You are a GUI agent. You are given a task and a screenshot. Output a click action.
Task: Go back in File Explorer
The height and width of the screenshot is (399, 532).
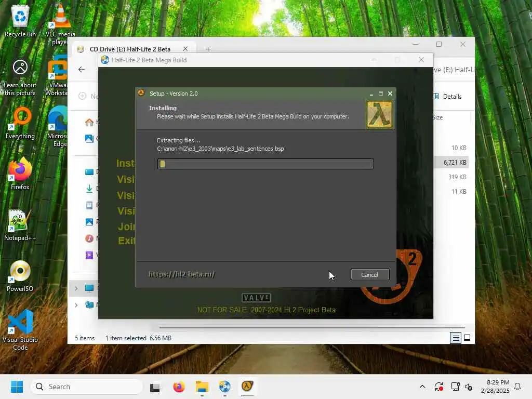pyautogui.click(x=82, y=70)
